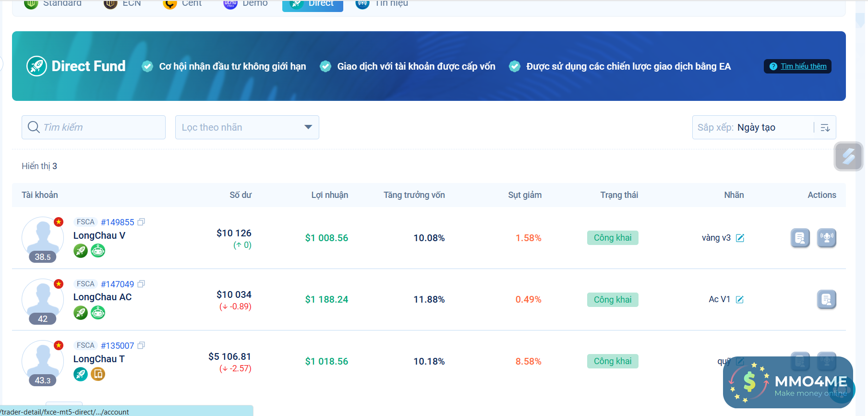Toggle sort order direction icon

(825, 127)
